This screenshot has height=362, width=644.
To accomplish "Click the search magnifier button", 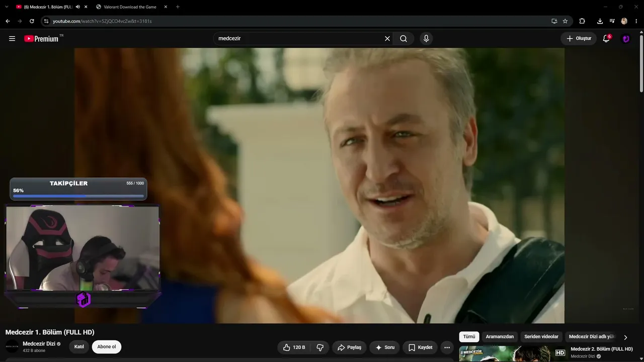I will click(404, 39).
